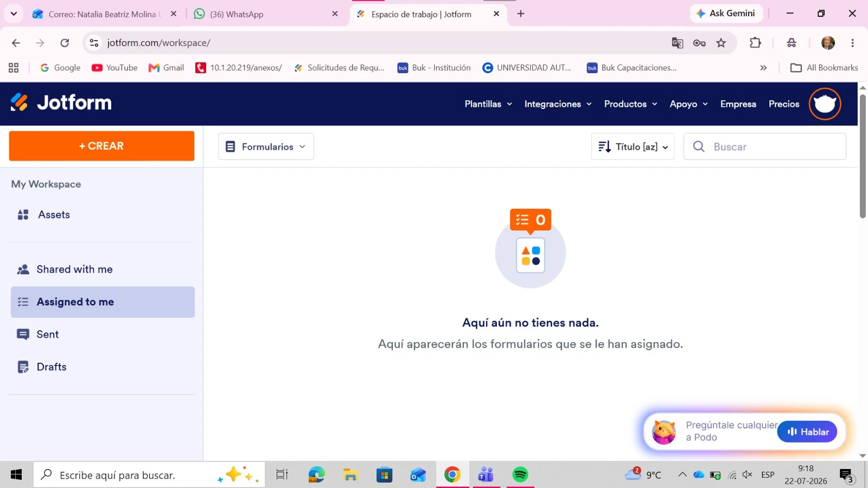Screen dimensions: 868x488
Task: Expand the Apoyo menu
Action: pyautogui.click(x=688, y=104)
